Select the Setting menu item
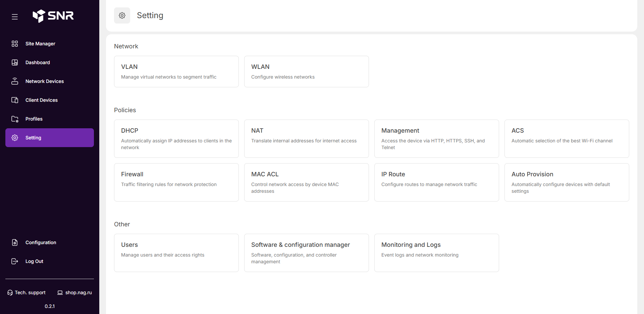The image size is (644, 314). pyautogui.click(x=50, y=138)
